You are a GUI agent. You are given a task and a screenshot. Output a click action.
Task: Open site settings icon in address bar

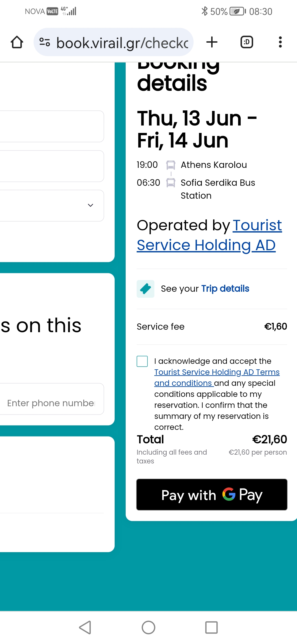click(45, 42)
